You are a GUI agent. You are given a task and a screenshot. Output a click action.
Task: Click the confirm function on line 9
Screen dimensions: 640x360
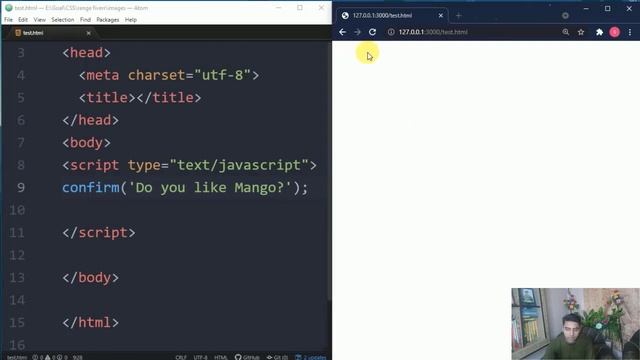tap(91, 188)
